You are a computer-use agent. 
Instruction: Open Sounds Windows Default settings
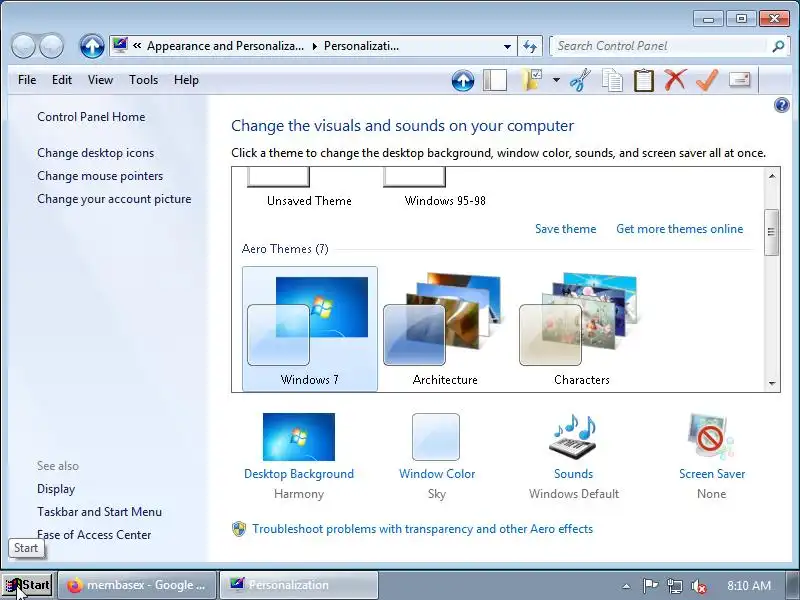573,457
